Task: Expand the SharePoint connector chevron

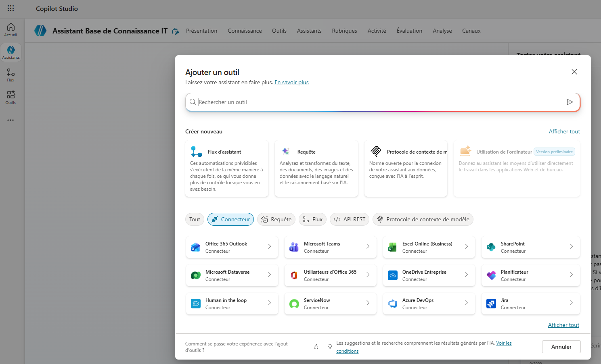Action: click(571, 246)
